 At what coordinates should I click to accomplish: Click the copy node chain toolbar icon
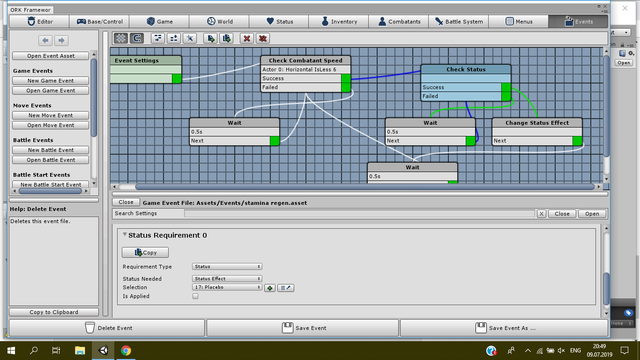227,38
